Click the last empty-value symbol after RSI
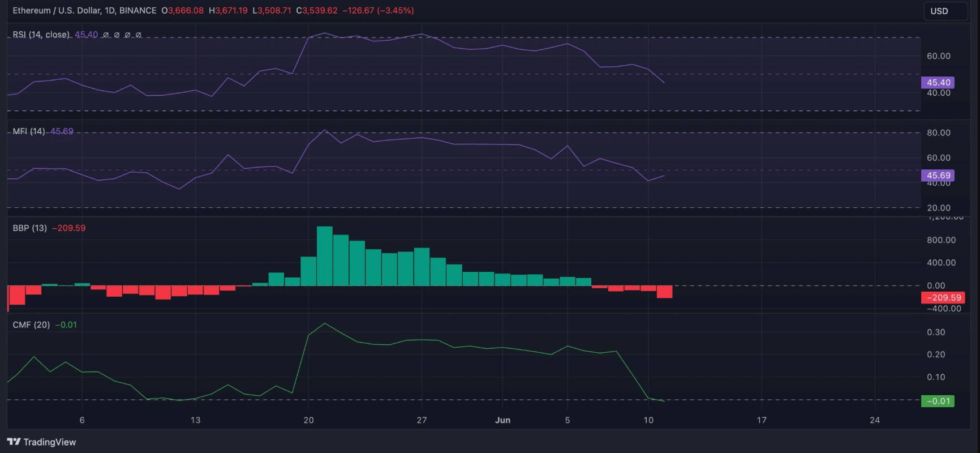This screenshot has height=453, width=980. click(139, 35)
